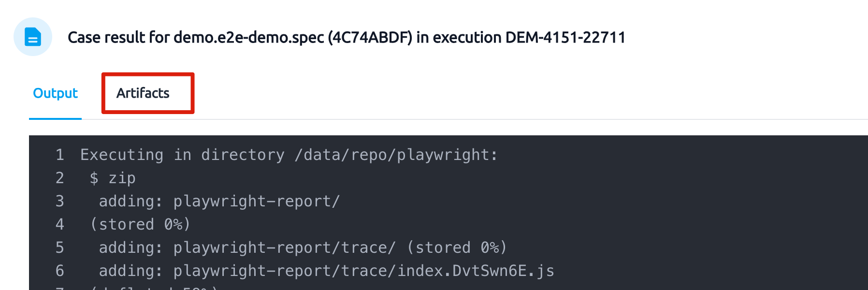This screenshot has height=290, width=868.
Task: Click the blue document icon beside the title
Action: pyautogui.click(x=33, y=37)
